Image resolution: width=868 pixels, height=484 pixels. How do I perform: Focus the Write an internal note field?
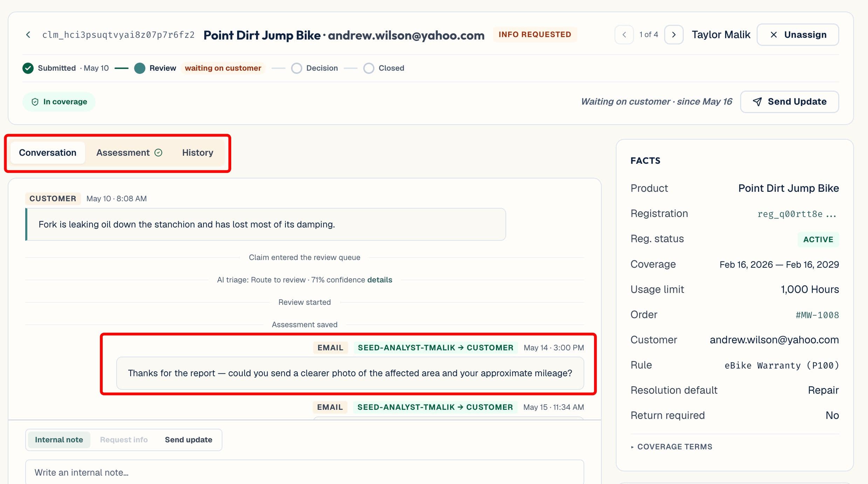pyautogui.click(x=304, y=472)
